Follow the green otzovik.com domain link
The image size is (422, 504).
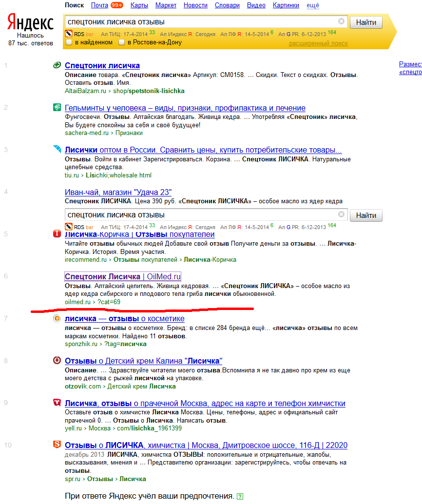(x=83, y=386)
